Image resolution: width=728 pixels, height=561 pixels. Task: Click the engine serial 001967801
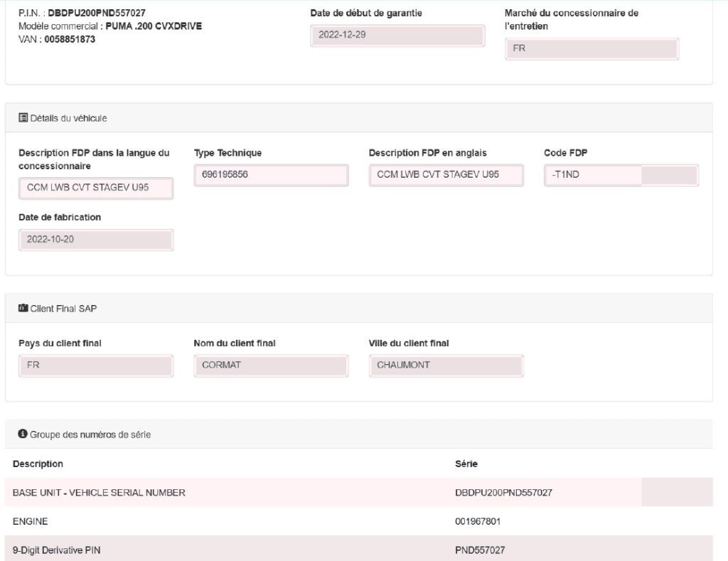click(478, 521)
